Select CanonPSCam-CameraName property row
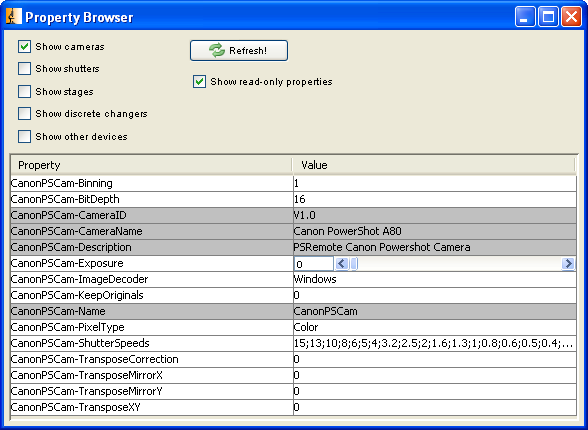 pyautogui.click(x=152, y=231)
